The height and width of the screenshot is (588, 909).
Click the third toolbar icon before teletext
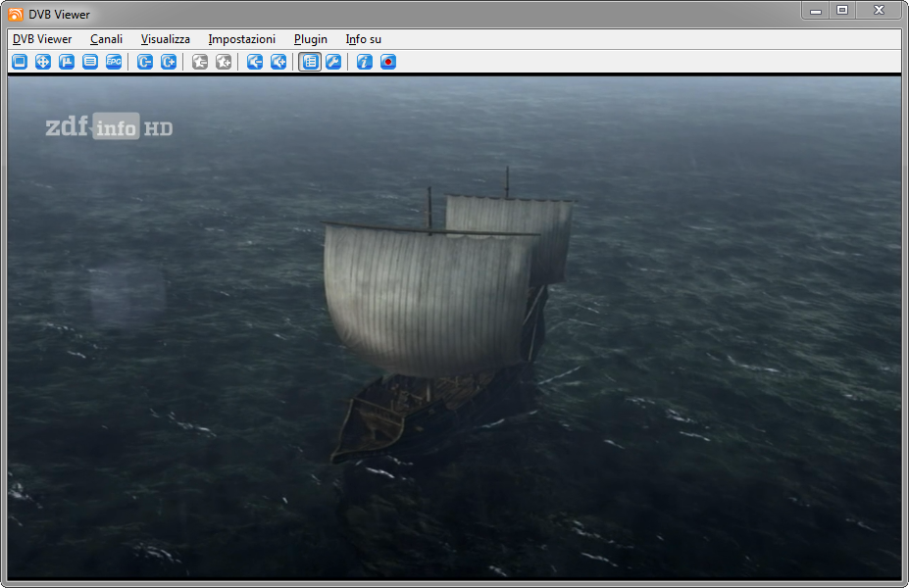(x=67, y=62)
